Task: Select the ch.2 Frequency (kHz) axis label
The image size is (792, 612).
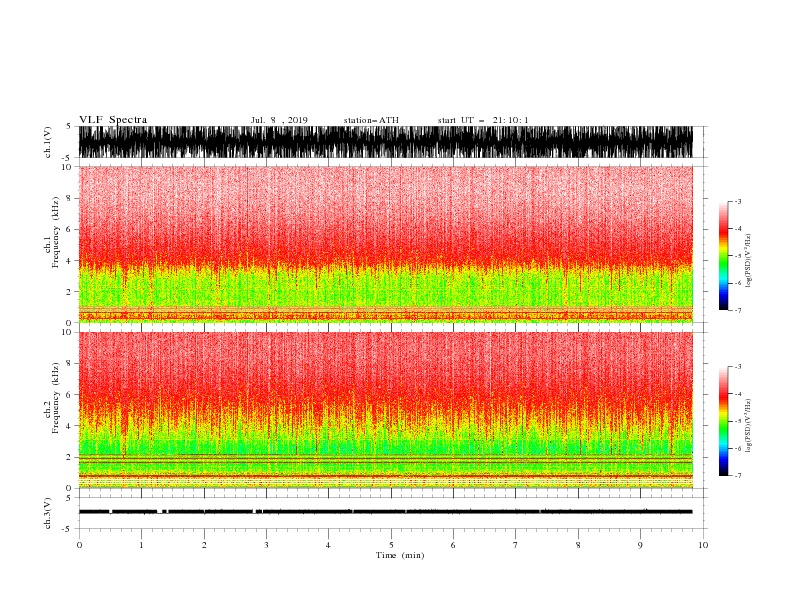Action: click(x=52, y=397)
